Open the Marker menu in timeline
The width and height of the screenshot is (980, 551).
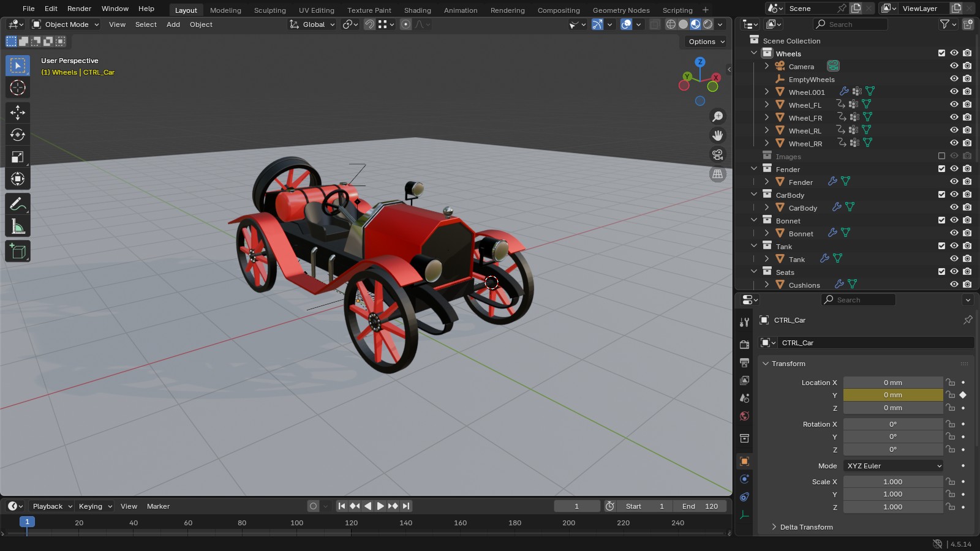click(158, 506)
